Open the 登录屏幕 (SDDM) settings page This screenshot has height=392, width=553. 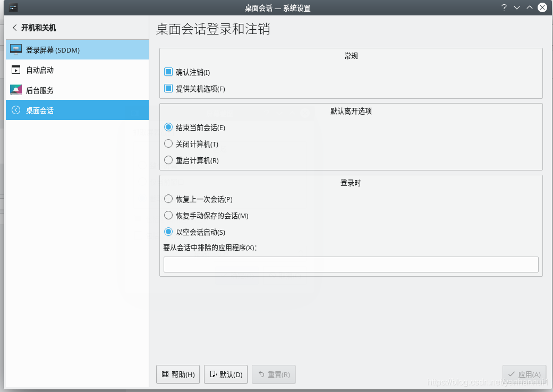pos(77,50)
